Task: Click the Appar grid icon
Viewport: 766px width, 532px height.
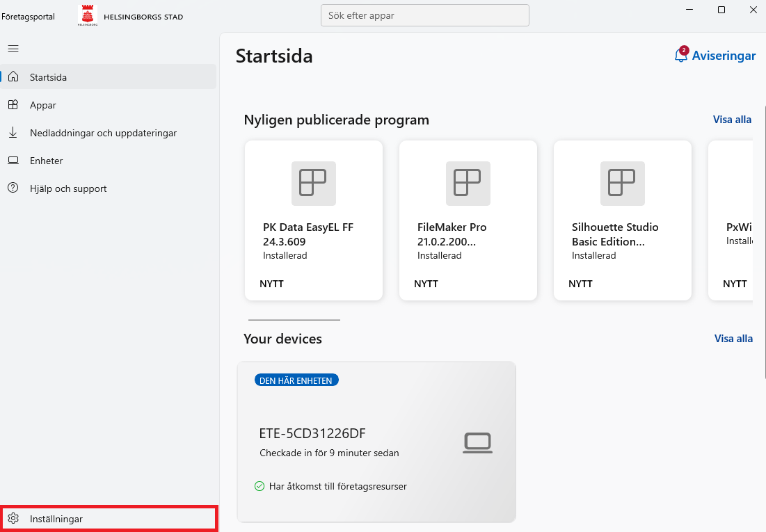Action: 13,104
